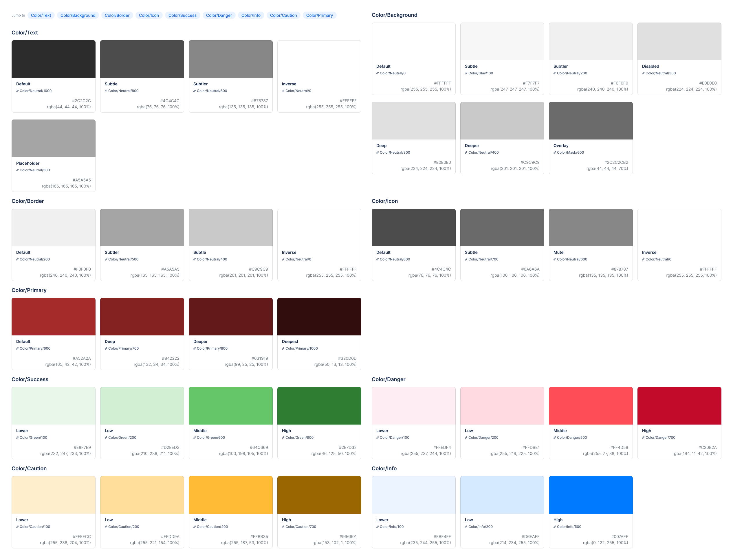Click link icon beside Color/Mask/600
The height and width of the screenshot is (560, 733).
555,153
